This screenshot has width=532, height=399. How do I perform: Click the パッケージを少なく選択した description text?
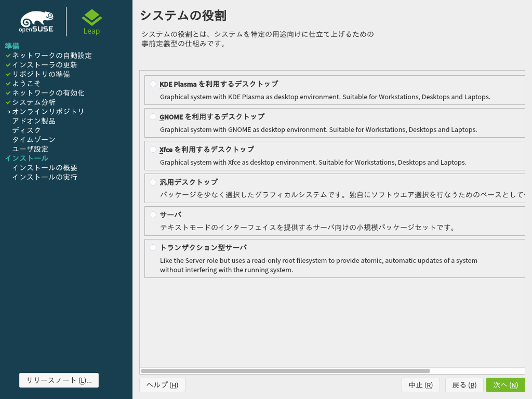342,195
